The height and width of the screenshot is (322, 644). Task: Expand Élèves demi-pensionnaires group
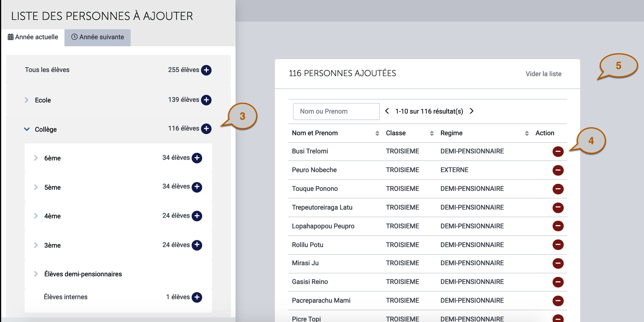[36, 274]
